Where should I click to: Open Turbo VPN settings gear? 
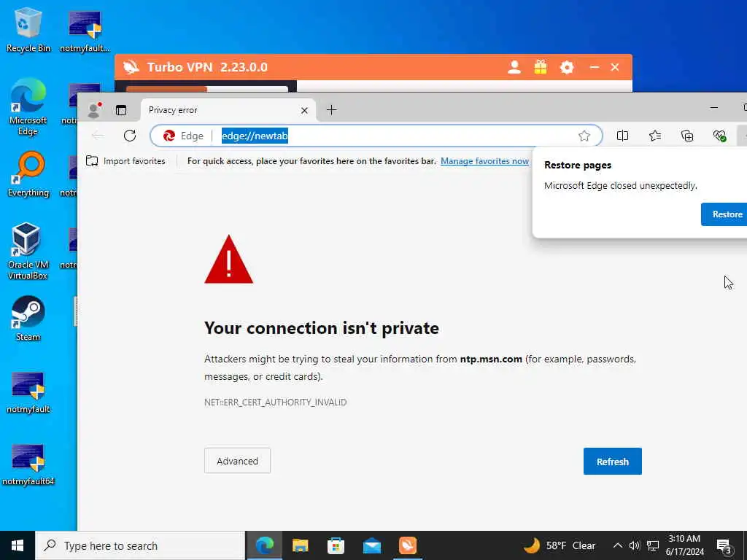click(x=566, y=67)
